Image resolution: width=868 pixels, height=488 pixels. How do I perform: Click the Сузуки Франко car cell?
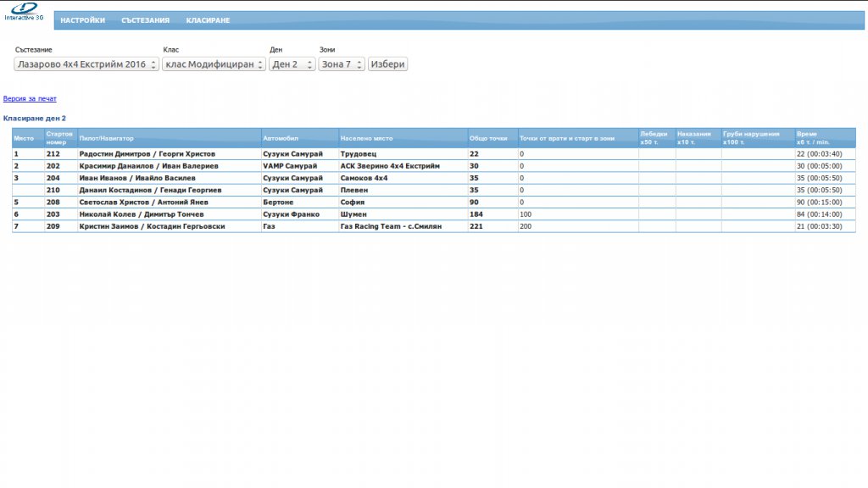[x=292, y=214]
